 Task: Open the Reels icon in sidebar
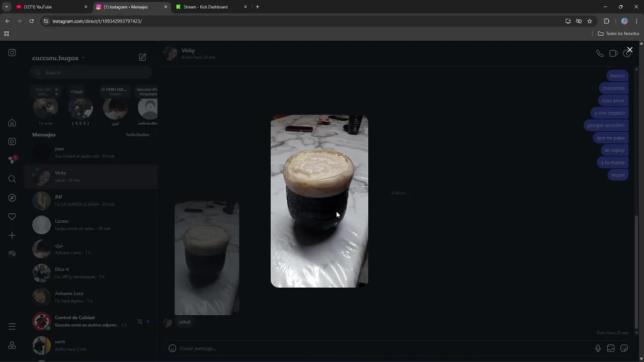(12, 141)
